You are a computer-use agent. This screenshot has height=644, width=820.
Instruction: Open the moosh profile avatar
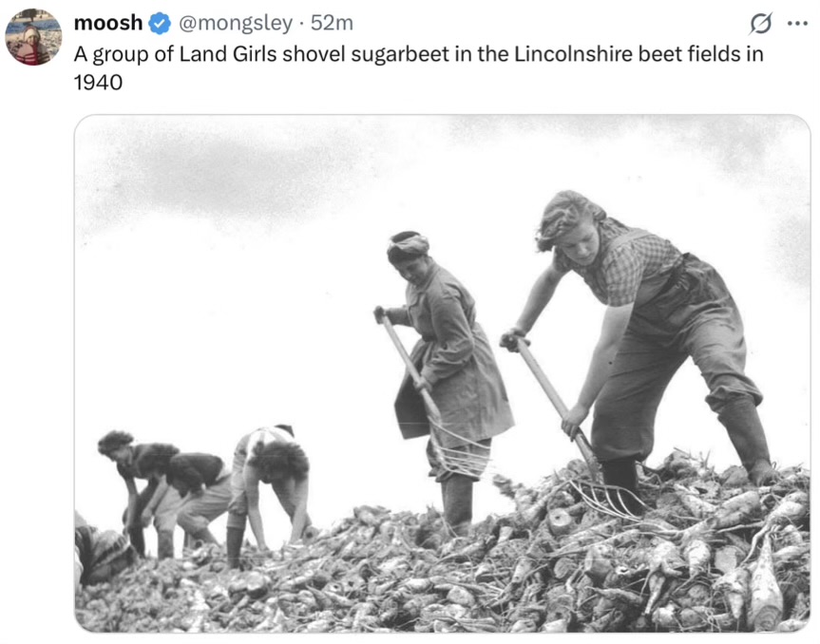coord(33,37)
